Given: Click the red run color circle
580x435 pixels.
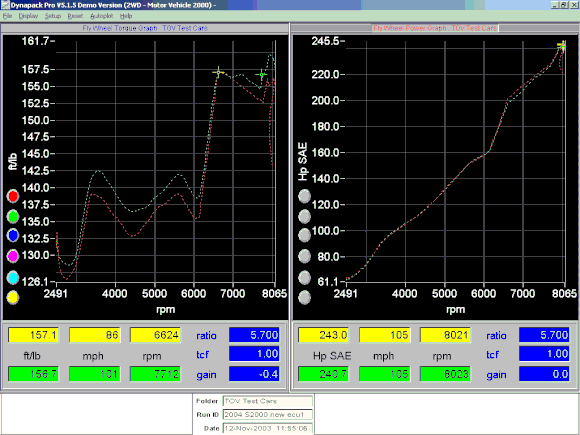Looking at the screenshot, I should coord(13,196).
